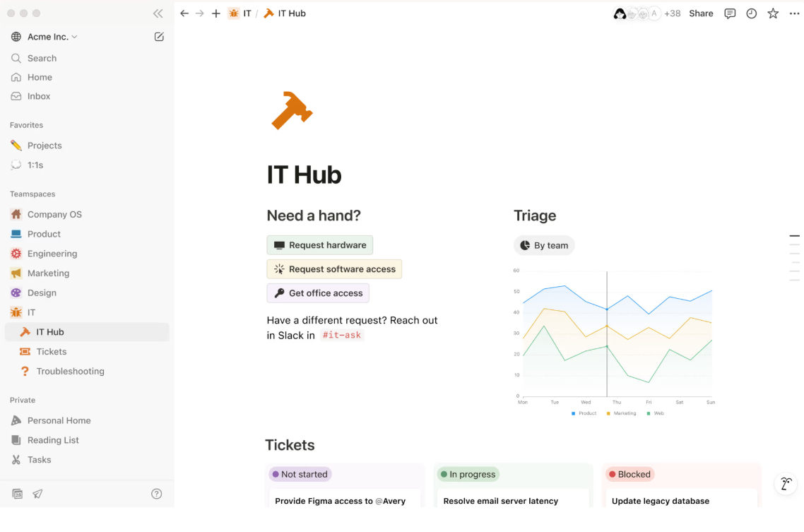Click the Favorites section header
Screen dimensions: 804x532
27,125
